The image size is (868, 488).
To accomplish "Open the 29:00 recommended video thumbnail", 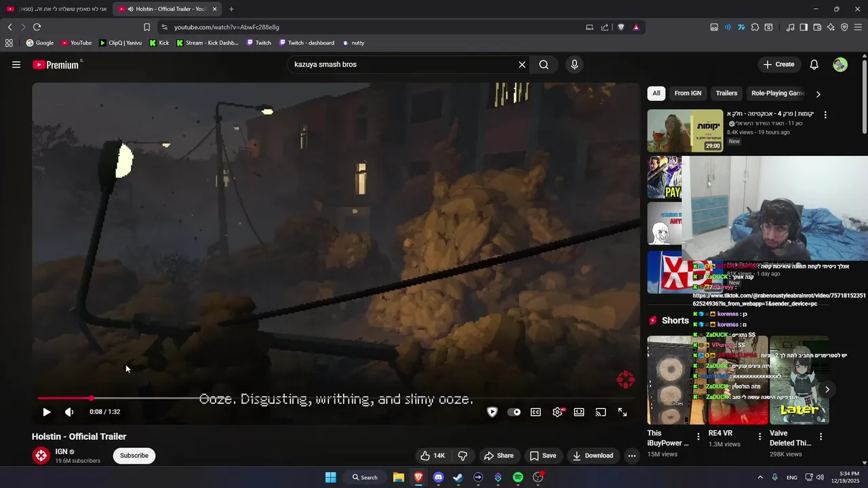I will pos(685,130).
